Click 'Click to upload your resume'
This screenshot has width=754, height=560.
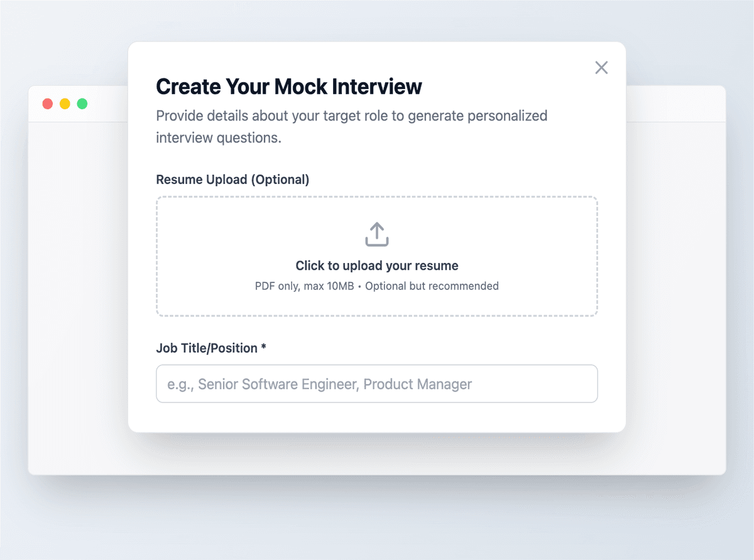[376, 265]
